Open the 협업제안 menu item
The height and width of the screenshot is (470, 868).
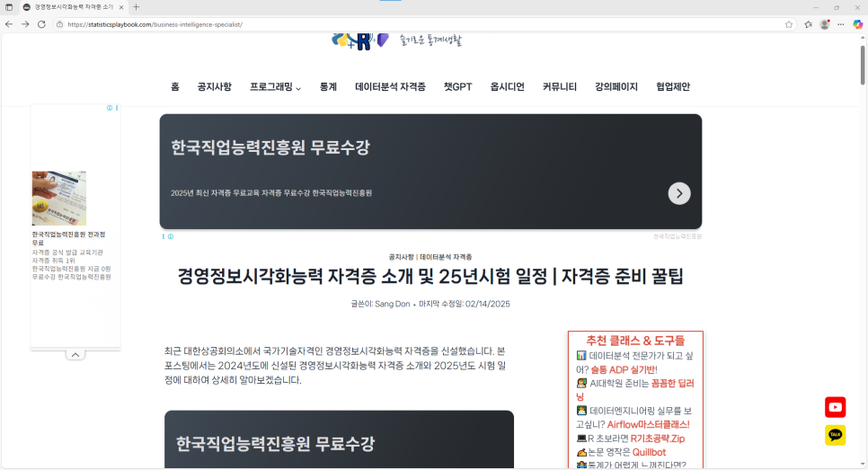coord(673,87)
